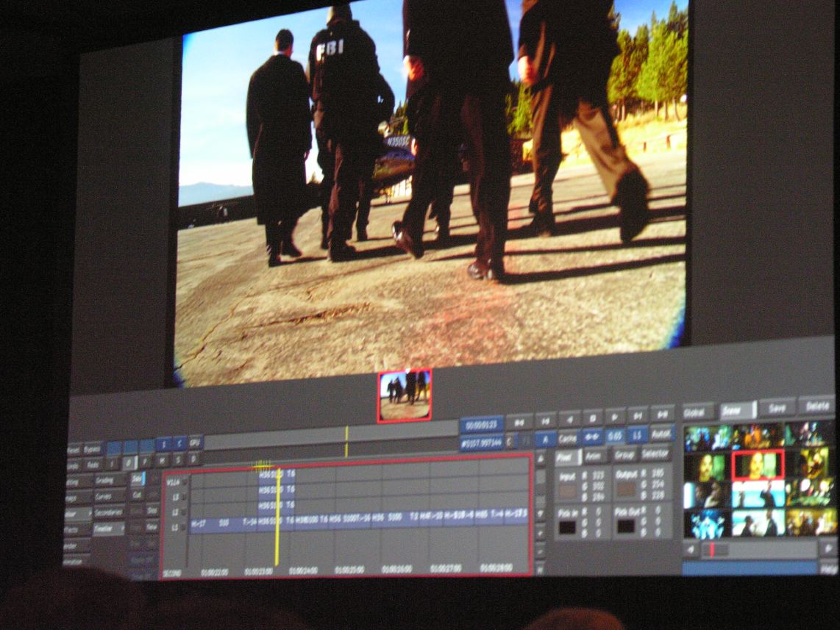Select the D mode button

[194, 459]
